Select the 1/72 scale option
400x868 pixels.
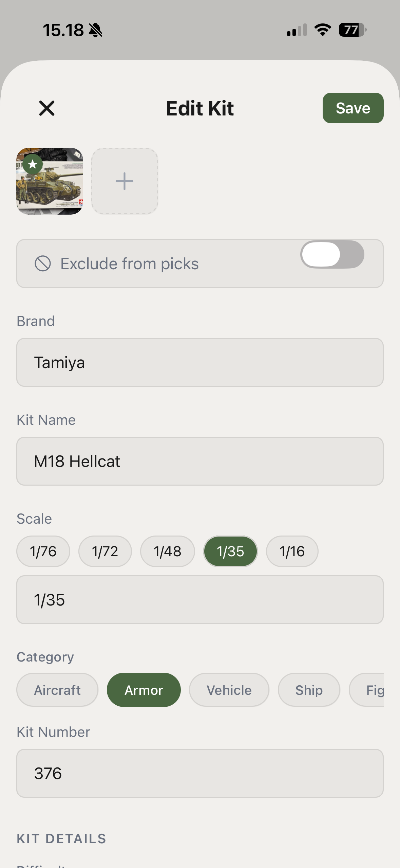(105, 551)
